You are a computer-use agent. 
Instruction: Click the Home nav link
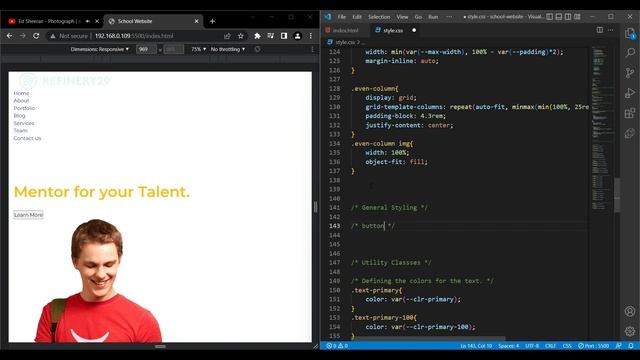point(21,93)
